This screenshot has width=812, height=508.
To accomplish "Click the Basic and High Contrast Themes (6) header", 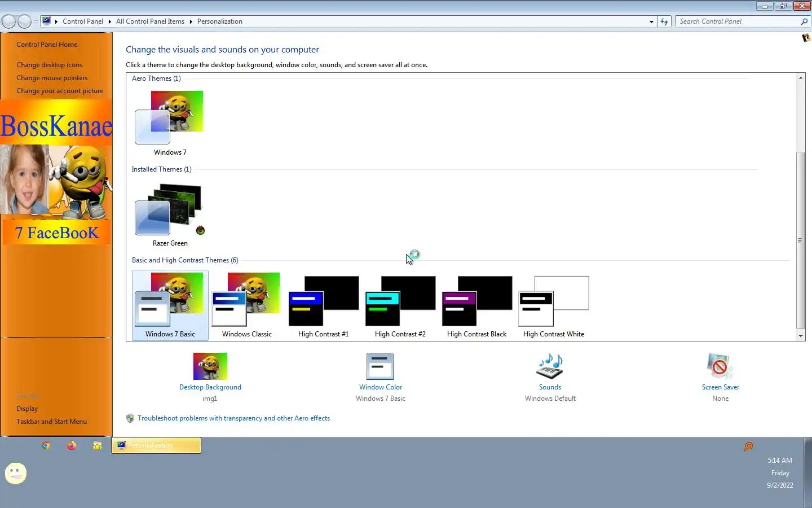I will coord(185,260).
